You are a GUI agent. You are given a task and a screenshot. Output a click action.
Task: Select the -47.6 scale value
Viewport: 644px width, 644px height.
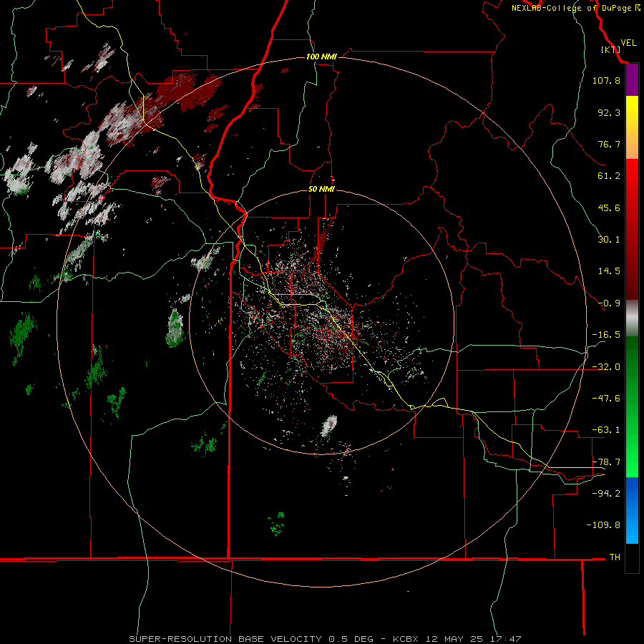coord(606,399)
